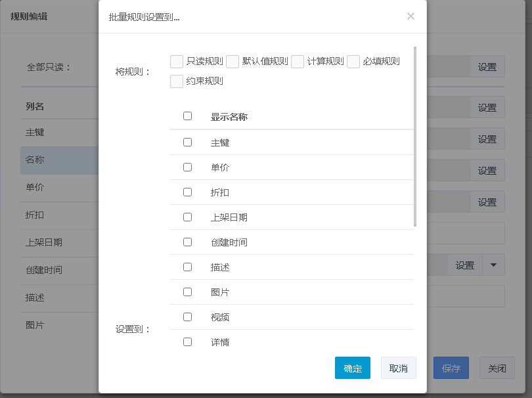This screenshot has height=398, width=532.
Task: Select the 创建时间 row checkbox
Action: [x=187, y=242]
